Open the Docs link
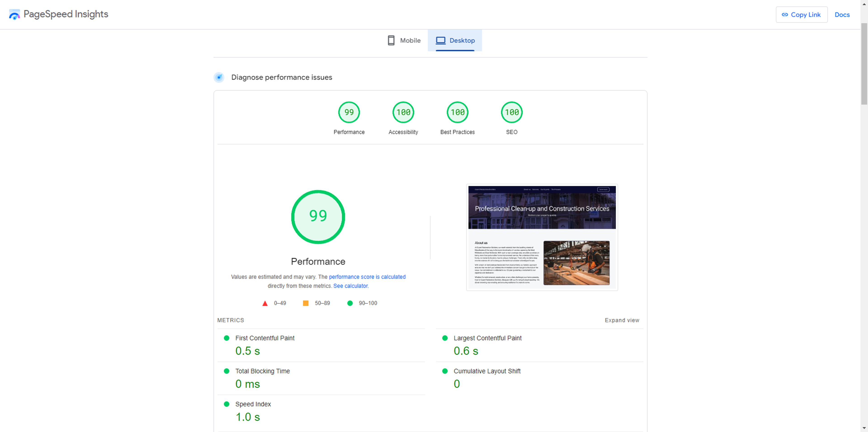Image resolution: width=868 pixels, height=432 pixels. 842,15
